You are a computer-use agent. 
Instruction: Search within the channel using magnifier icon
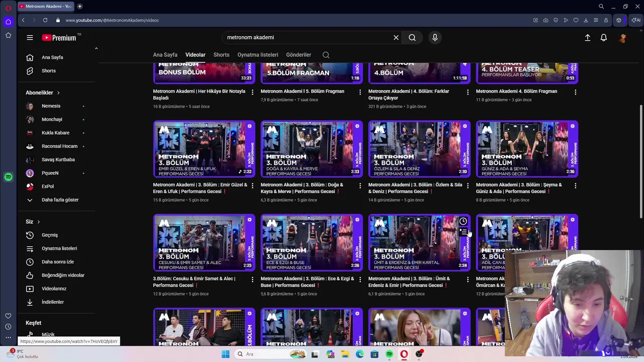(326, 55)
